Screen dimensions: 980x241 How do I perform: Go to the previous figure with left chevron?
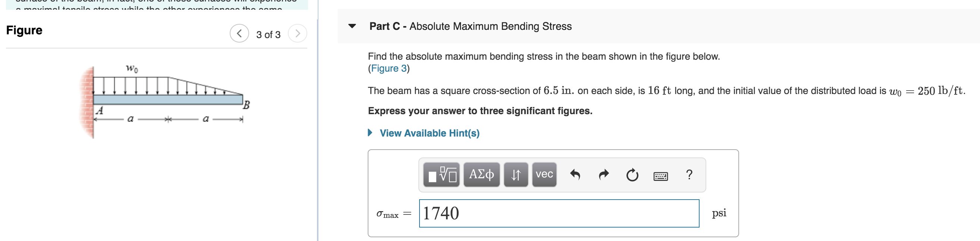[239, 33]
